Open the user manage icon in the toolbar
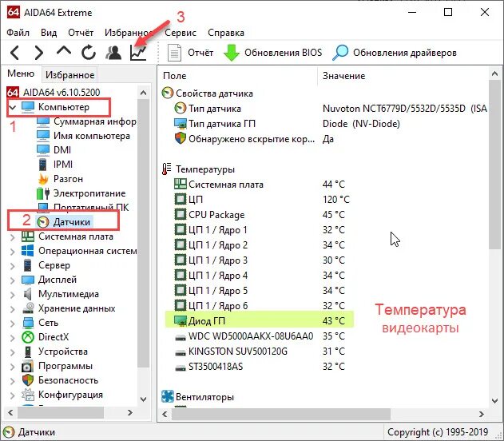The image size is (504, 441). pyautogui.click(x=113, y=53)
